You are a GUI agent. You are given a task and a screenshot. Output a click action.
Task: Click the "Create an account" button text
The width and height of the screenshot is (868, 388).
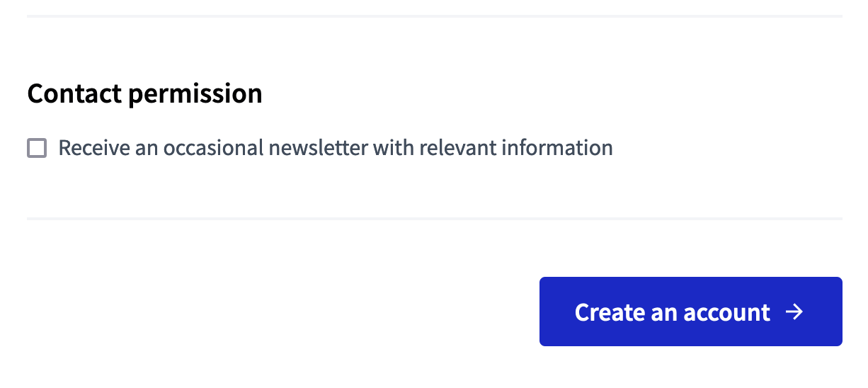click(x=672, y=312)
